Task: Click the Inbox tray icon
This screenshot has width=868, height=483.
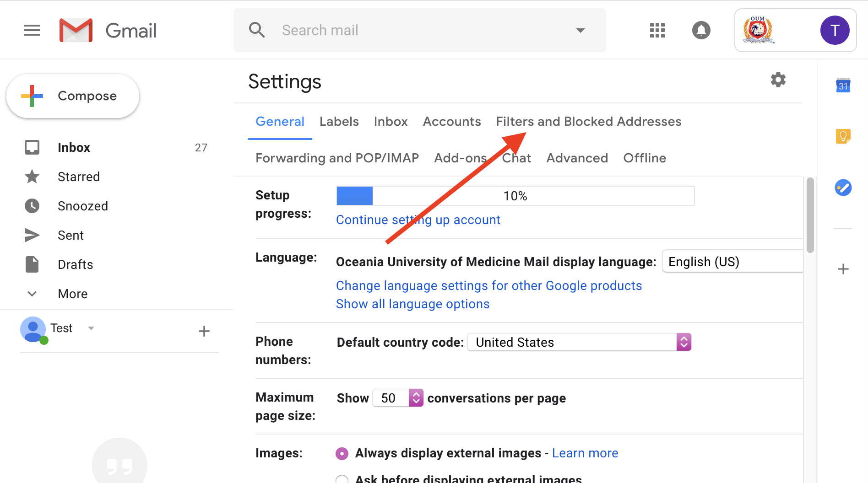Action: pyautogui.click(x=32, y=147)
